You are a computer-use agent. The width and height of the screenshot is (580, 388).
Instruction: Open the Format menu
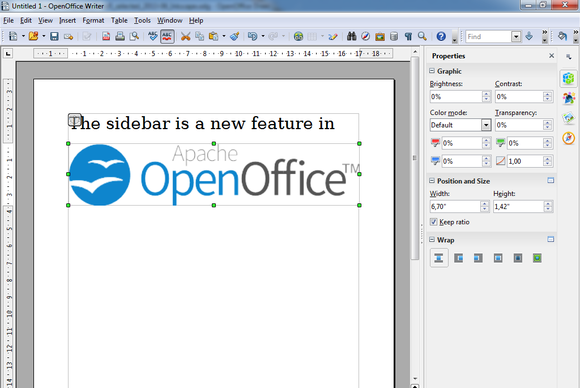[93, 20]
